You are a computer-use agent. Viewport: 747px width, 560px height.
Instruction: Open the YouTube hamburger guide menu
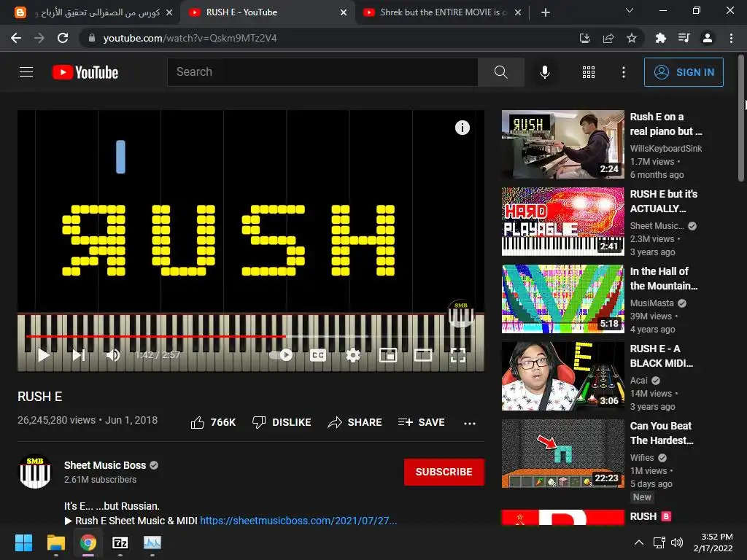(x=26, y=72)
